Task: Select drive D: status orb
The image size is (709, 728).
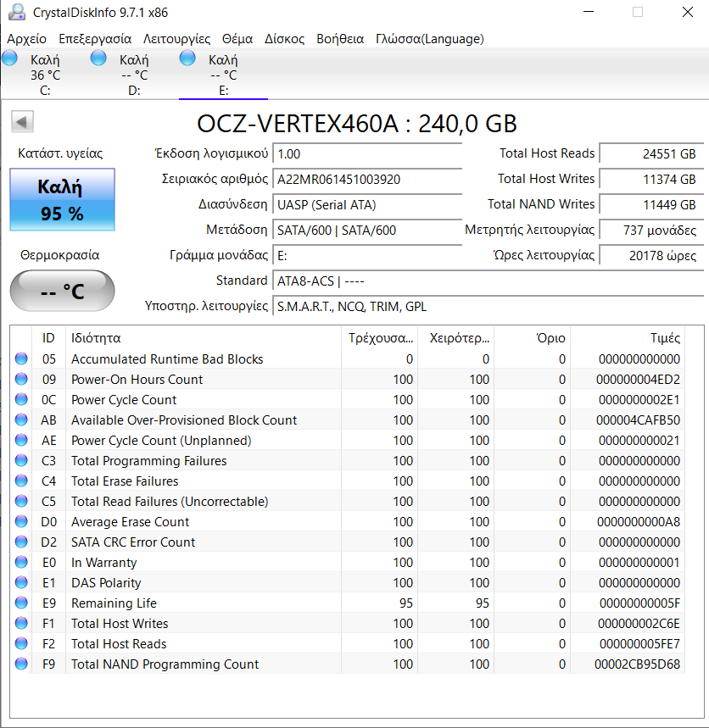Action: coord(98,58)
